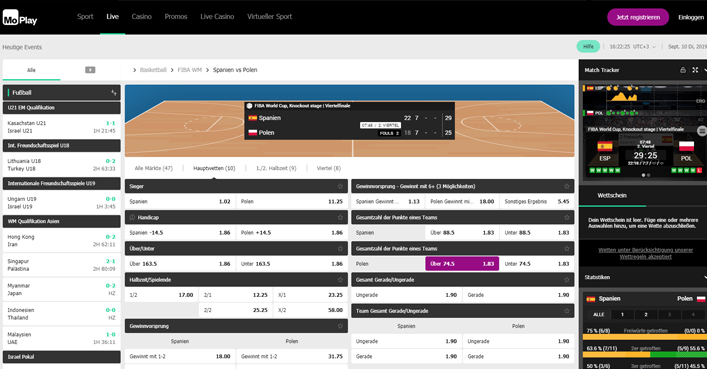This screenshot has height=369, width=707.
Task: Show quarter 2 statistics
Action: click(646, 314)
